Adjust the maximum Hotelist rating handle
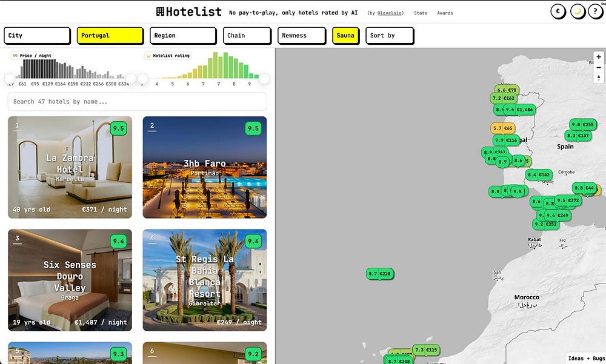Viewport: 606px width, 364px height. click(264, 79)
